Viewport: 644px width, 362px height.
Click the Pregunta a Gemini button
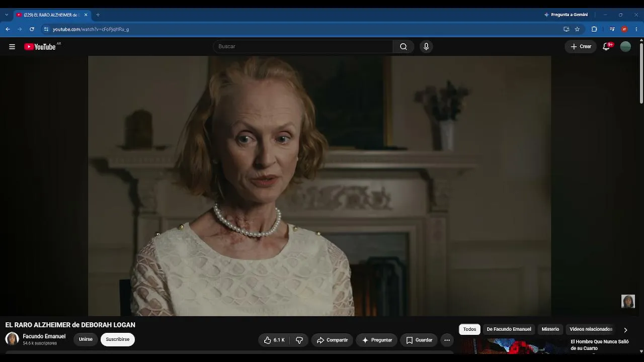[566, 15]
